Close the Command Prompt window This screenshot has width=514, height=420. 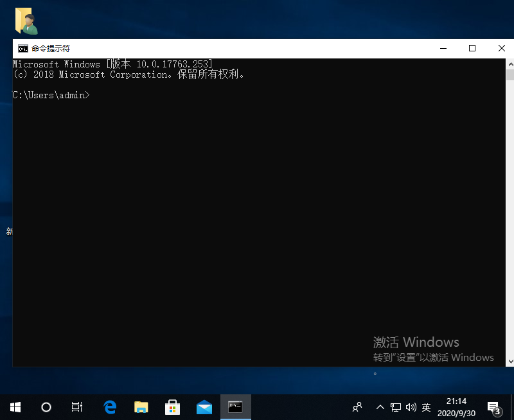[x=501, y=49]
